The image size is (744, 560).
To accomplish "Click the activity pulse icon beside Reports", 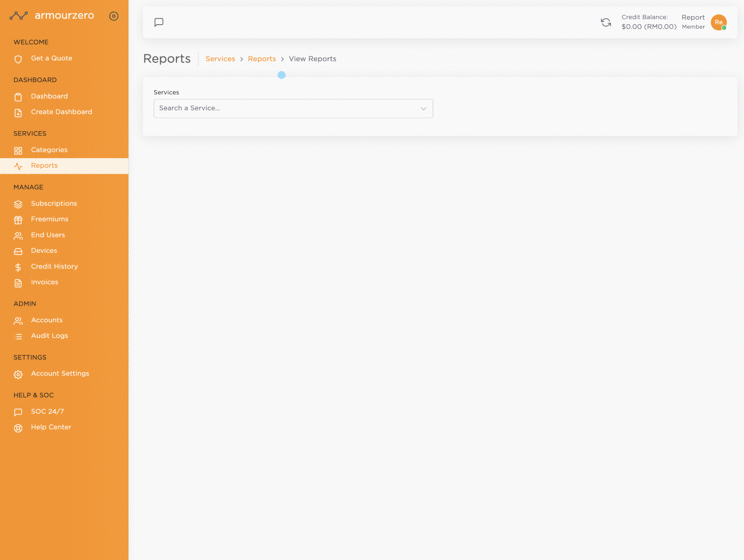I will [18, 166].
